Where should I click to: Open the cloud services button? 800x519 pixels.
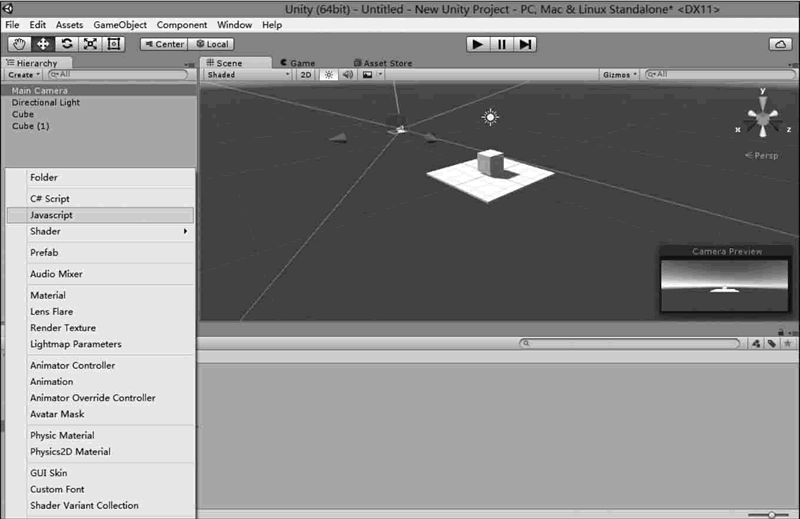[779, 44]
